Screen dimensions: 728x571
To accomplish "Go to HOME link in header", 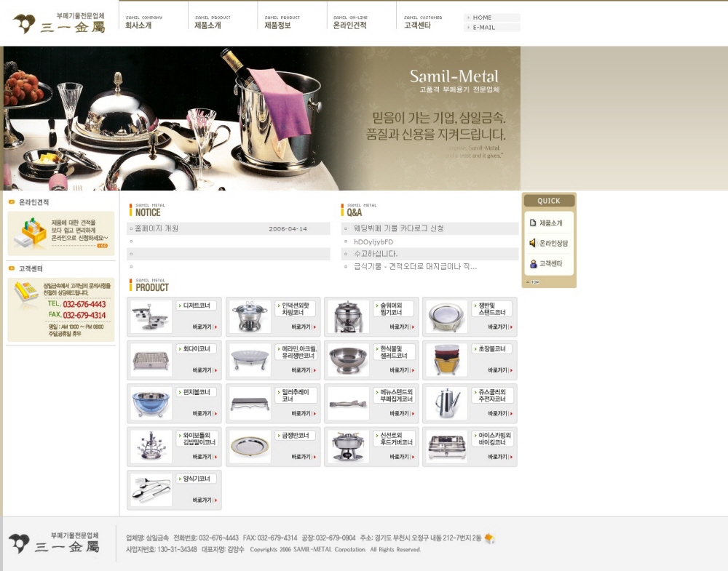I will pyautogui.click(x=483, y=17).
